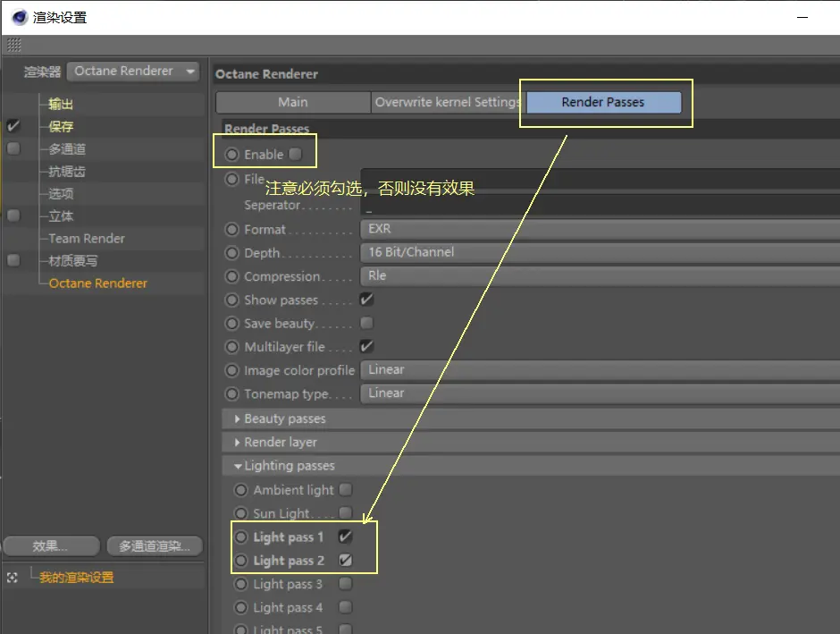Uncheck the Multilayer file checkbox
This screenshot has height=634, width=840.
pos(366,347)
